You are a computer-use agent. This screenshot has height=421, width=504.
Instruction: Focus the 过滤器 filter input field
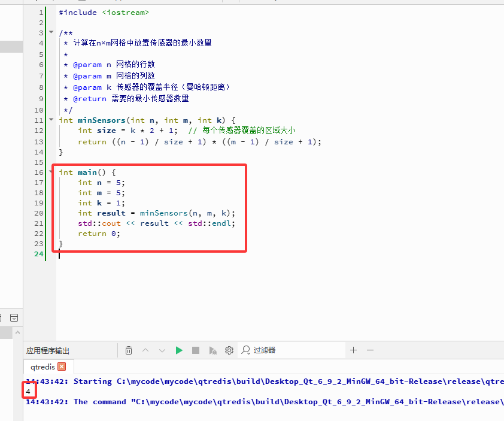tap(291, 350)
